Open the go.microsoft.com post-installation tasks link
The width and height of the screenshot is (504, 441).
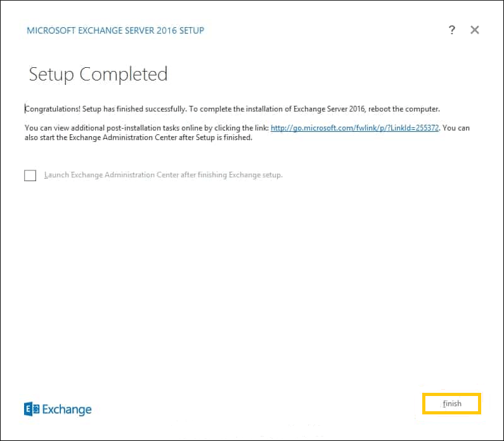[354, 128]
